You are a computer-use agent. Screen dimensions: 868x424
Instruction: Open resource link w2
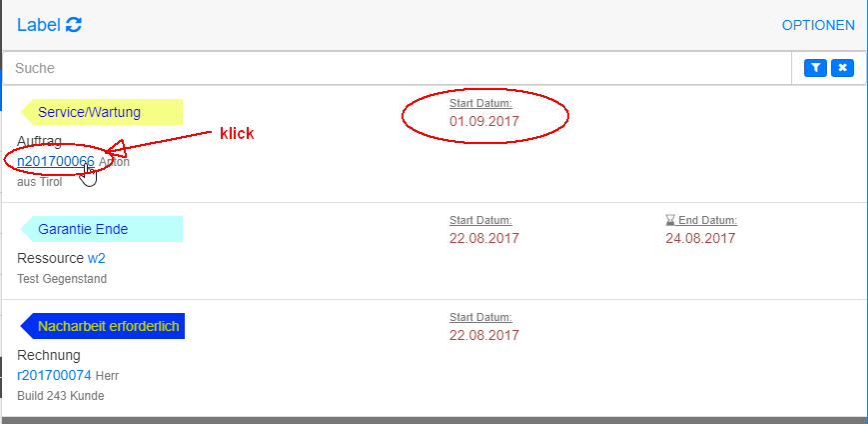[96, 258]
